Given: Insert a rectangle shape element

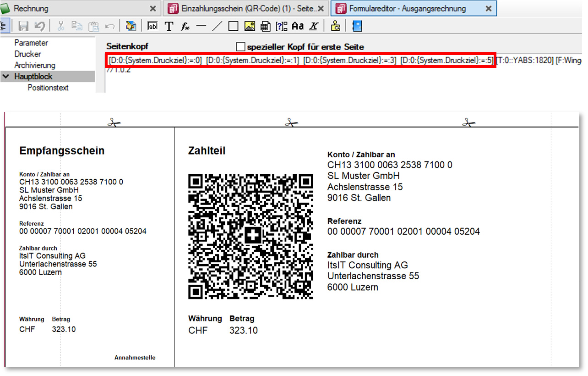Looking at the screenshot, I should [x=233, y=26].
